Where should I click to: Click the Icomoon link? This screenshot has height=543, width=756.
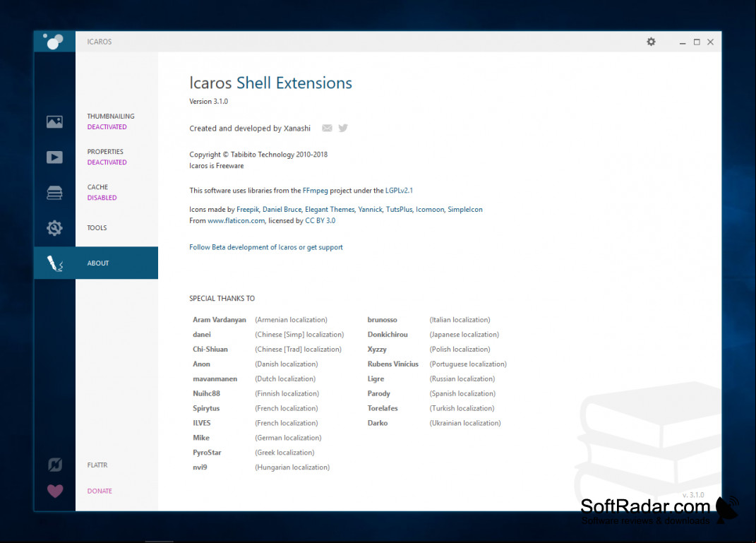[430, 209]
